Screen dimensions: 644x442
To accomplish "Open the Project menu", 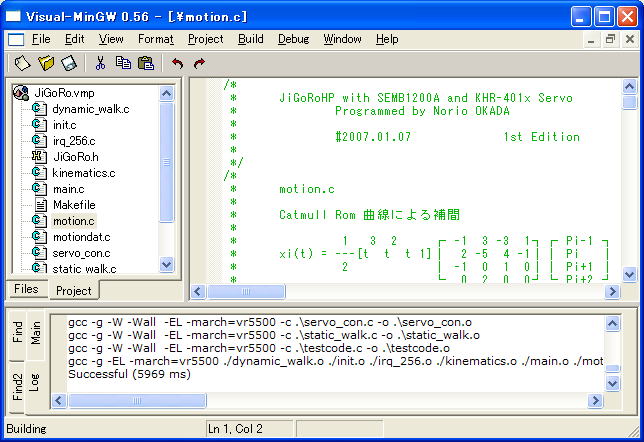I will [x=205, y=39].
